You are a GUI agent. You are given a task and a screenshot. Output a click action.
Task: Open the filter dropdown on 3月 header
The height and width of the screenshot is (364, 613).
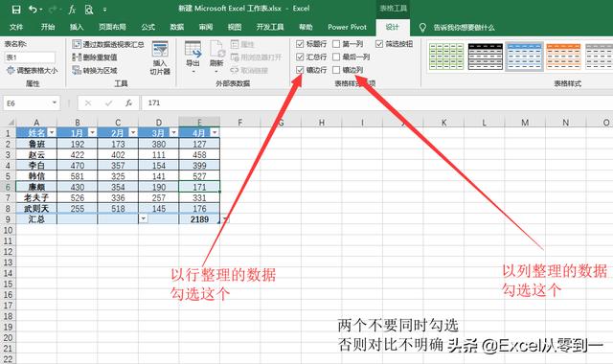click(x=173, y=132)
